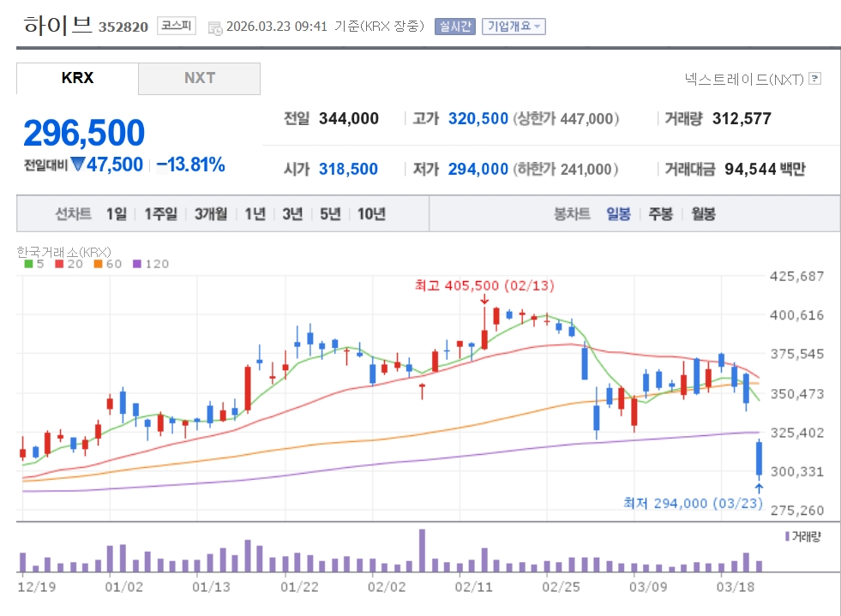Click the purple 120-day moving average swatch

pyautogui.click(x=136, y=265)
